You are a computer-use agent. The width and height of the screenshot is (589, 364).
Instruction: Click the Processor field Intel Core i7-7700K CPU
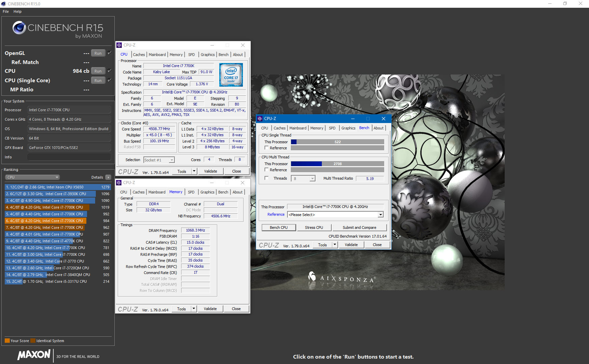point(69,110)
